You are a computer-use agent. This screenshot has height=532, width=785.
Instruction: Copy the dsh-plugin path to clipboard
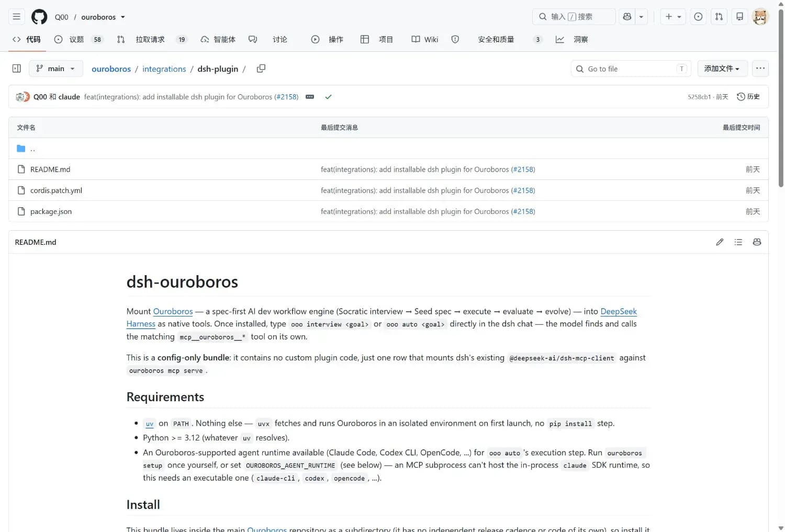click(x=261, y=69)
